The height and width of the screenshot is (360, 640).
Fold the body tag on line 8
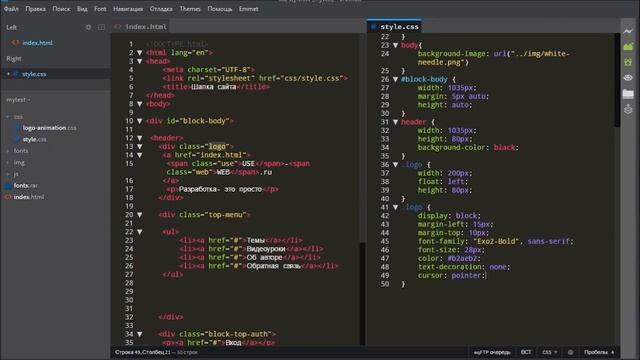pos(140,104)
